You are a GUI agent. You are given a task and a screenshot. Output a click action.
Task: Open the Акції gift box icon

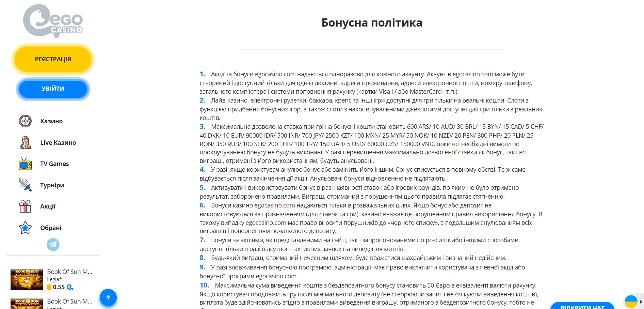[x=25, y=206]
